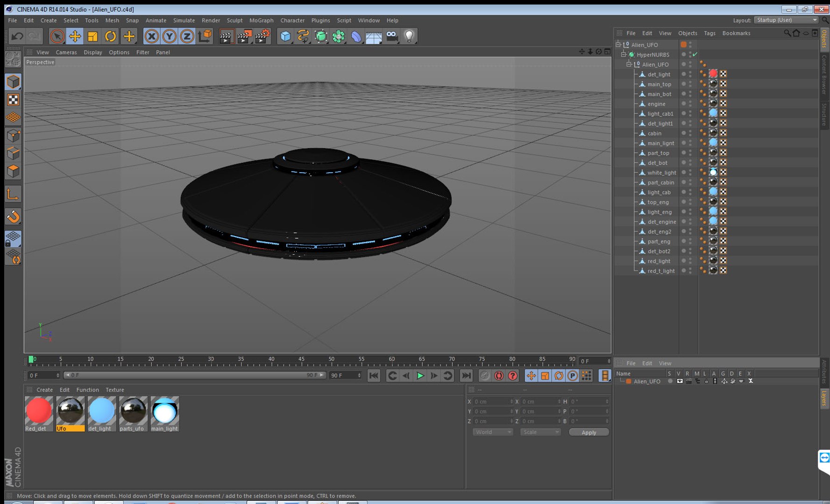Click the Apply button
Screen dimensions: 830x504
tap(589, 432)
